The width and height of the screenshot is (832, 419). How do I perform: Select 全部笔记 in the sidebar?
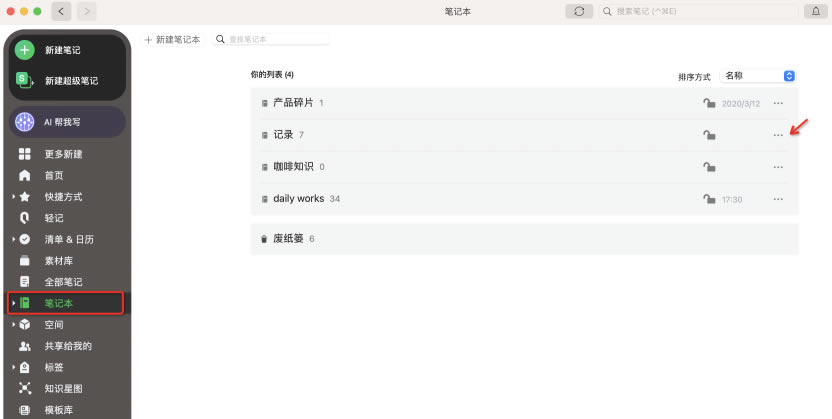point(66,282)
